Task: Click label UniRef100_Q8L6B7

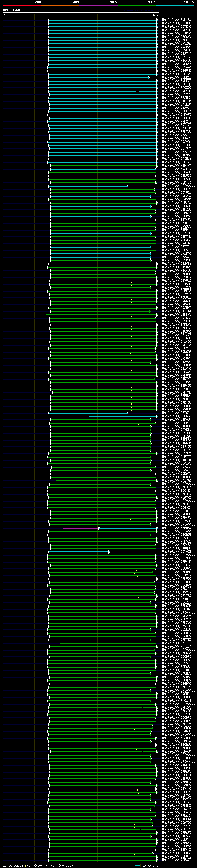Action: point(176,172)
